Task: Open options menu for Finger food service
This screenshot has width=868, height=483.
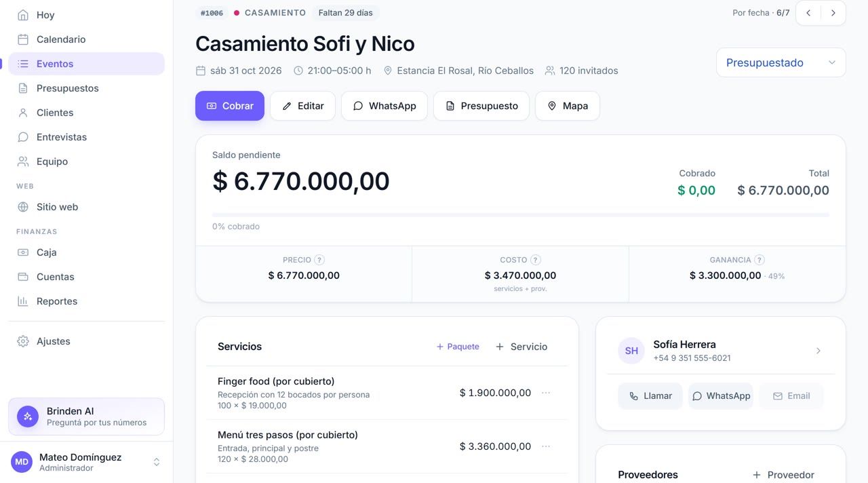Action: pyautogui.click(x=546, y=393)
